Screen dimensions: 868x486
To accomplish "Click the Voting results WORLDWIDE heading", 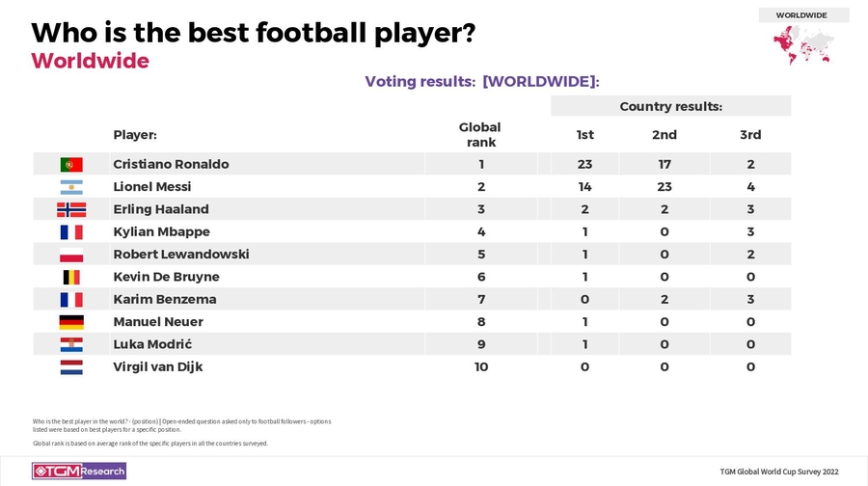I will 482,81.
